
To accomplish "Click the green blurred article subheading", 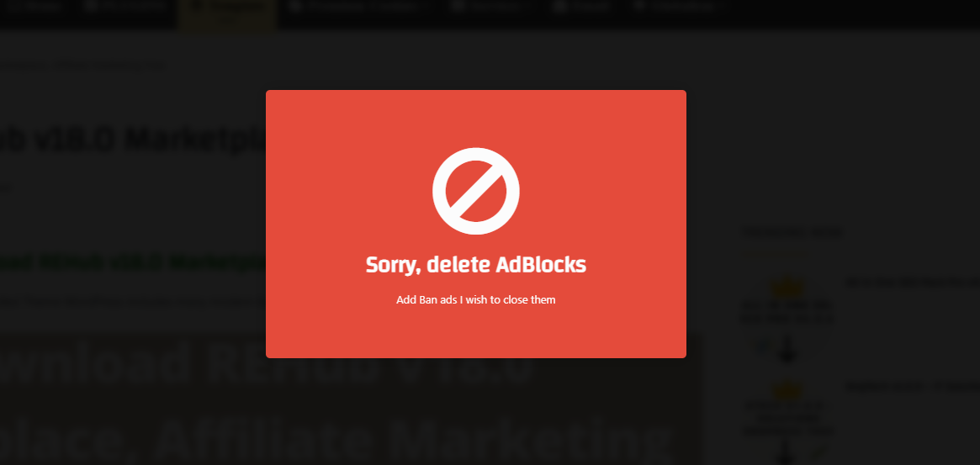I will coord(133,262).
